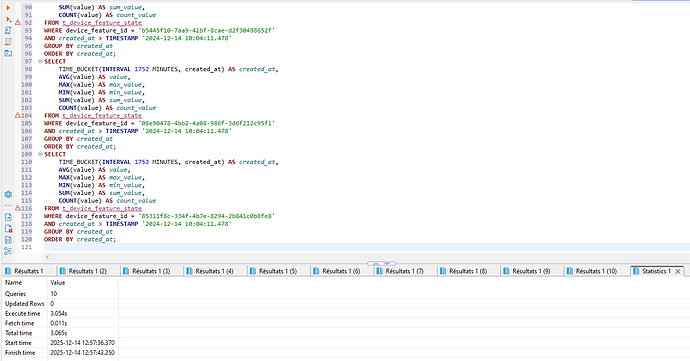Execute the whole SQL script

8,30
